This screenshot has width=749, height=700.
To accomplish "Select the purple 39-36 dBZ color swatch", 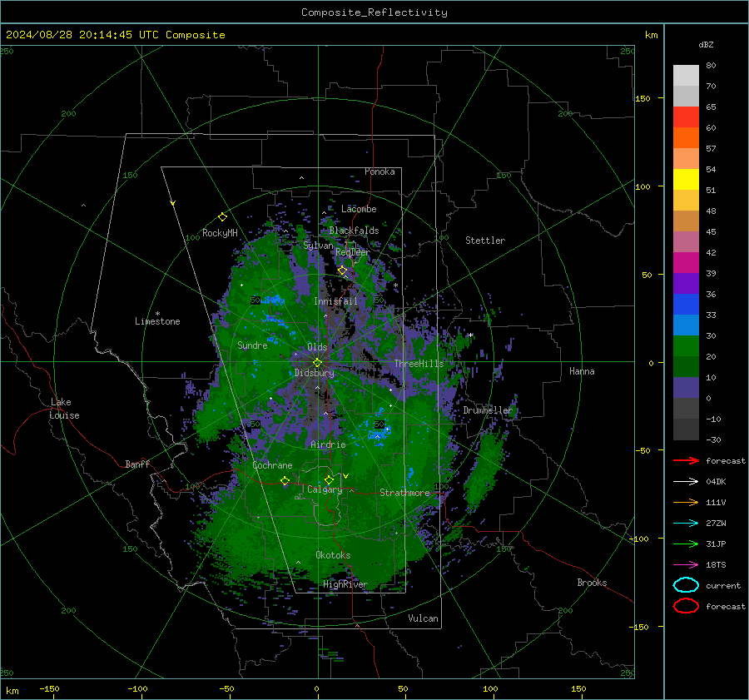I will (x=686, y=283).
